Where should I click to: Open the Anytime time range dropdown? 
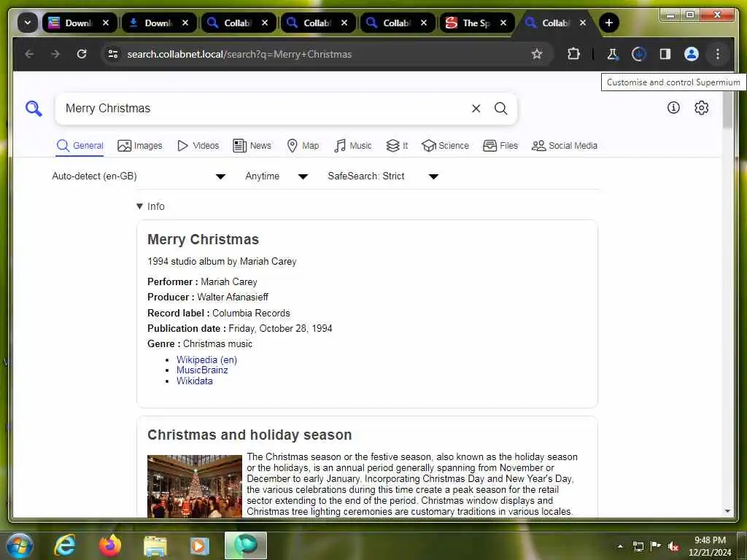click(276, 176)
